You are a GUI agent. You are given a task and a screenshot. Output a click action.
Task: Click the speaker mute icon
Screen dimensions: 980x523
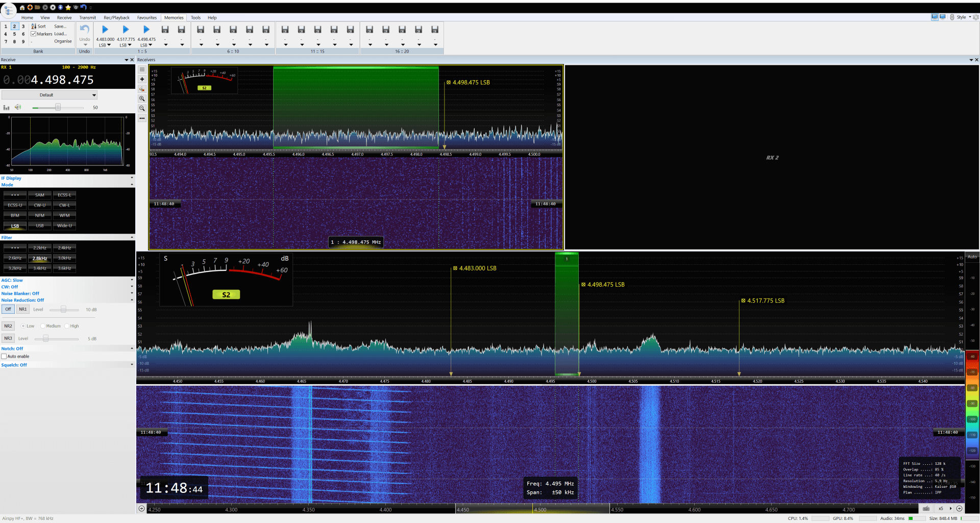tap(18, 107)
